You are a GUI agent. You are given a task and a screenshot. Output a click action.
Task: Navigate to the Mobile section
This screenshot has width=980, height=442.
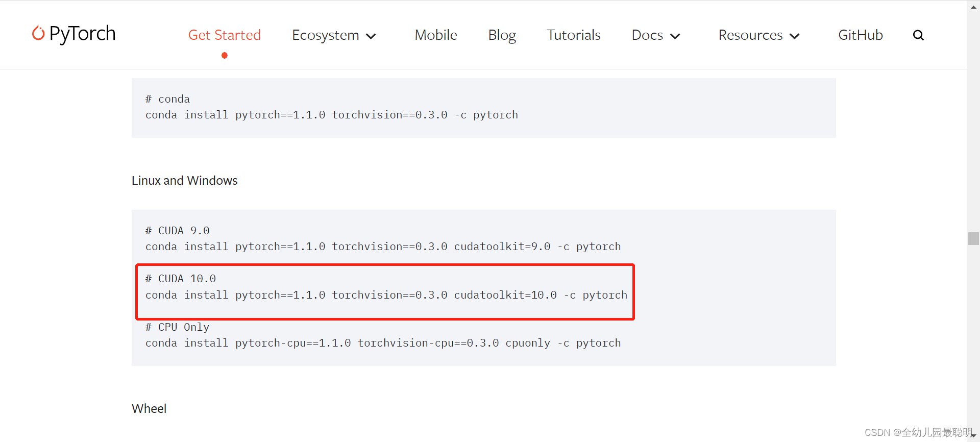tap(435, 35)
